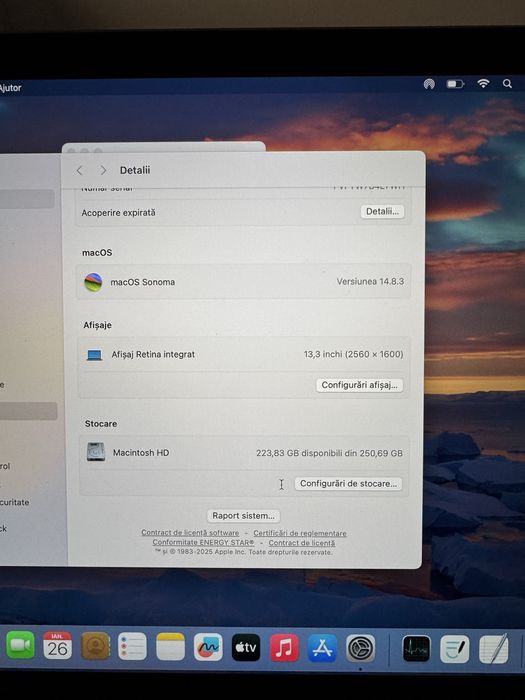
Task: Click the 13,3 inchi (2560 × 1600) text
Action: (354, 354)
